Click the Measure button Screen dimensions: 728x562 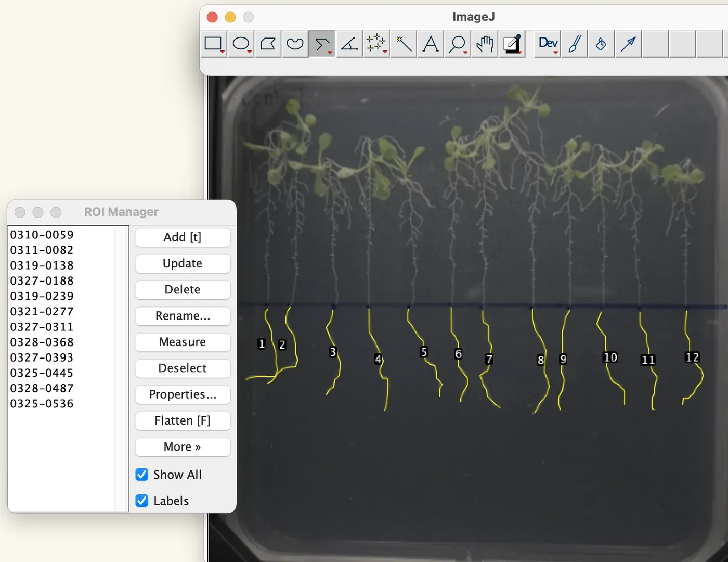coord(183,342)
